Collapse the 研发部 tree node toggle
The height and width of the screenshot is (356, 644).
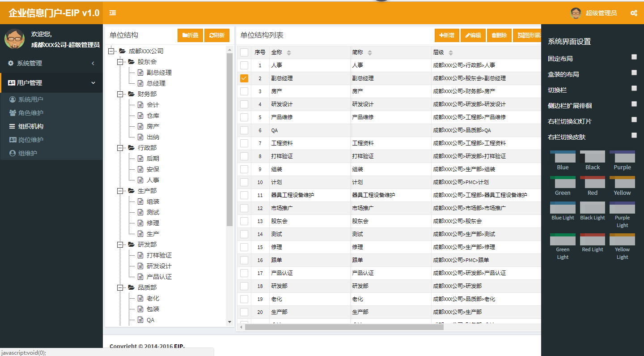(x=120, y=244)
